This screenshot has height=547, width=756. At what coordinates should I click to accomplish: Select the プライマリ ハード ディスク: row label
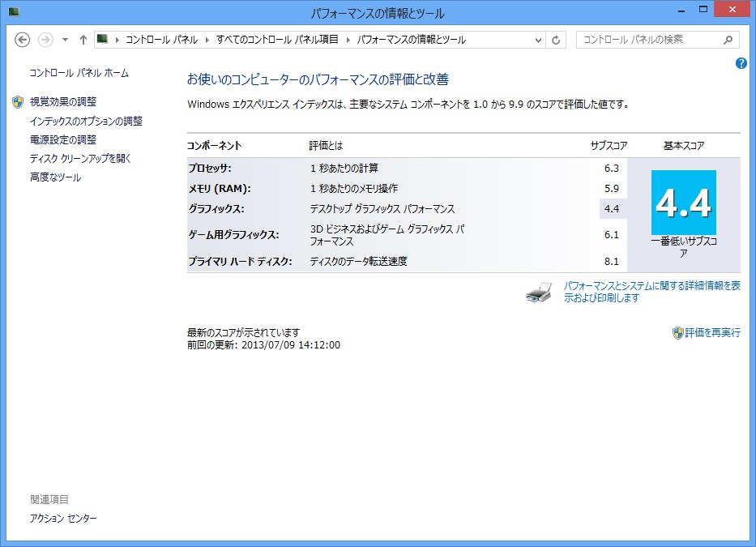240,262
